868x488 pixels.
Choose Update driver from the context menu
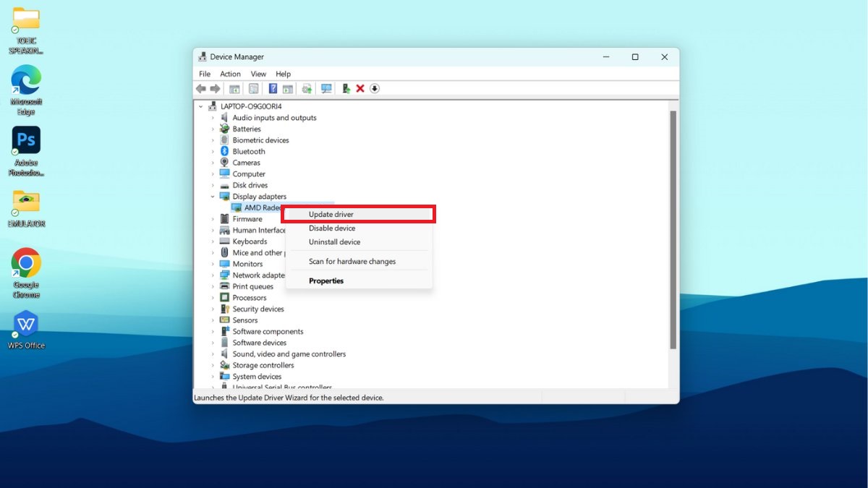[x=331, y=215]
